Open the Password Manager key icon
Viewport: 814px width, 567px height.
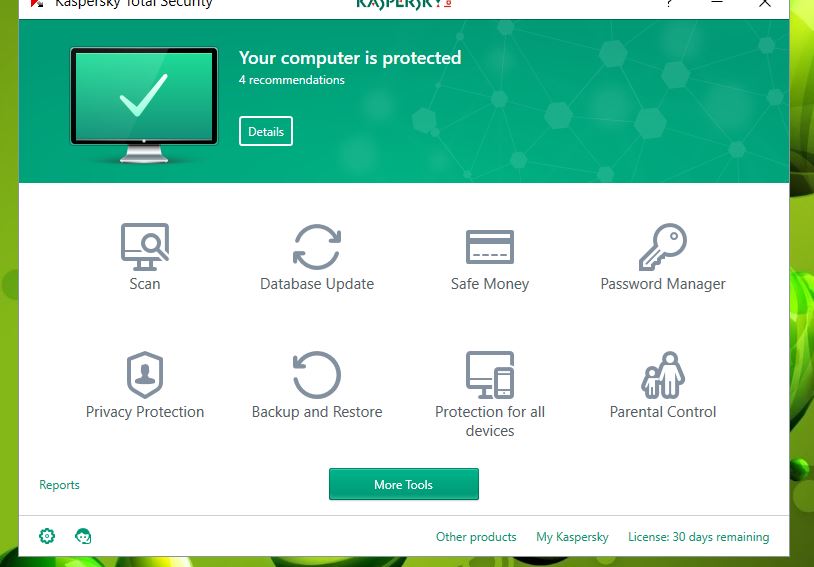(663, 247)
